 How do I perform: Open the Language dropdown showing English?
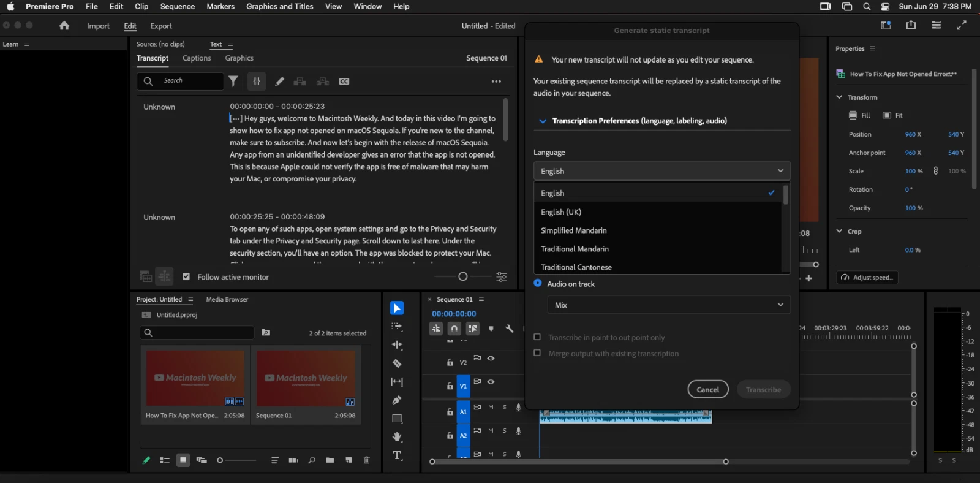(662, 171)
